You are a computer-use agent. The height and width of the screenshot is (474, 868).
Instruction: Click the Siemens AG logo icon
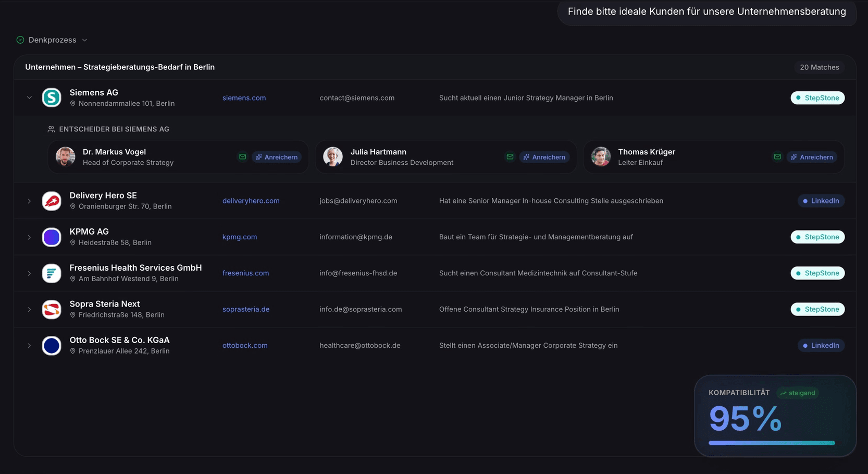[52, 98]
